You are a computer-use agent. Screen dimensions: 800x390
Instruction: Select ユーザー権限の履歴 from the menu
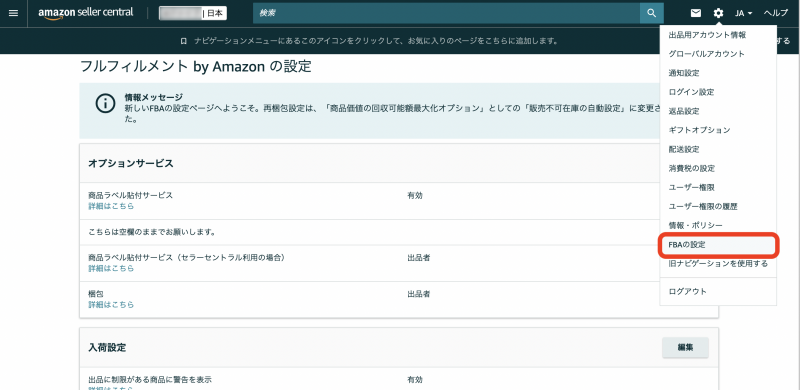point(703,206)
